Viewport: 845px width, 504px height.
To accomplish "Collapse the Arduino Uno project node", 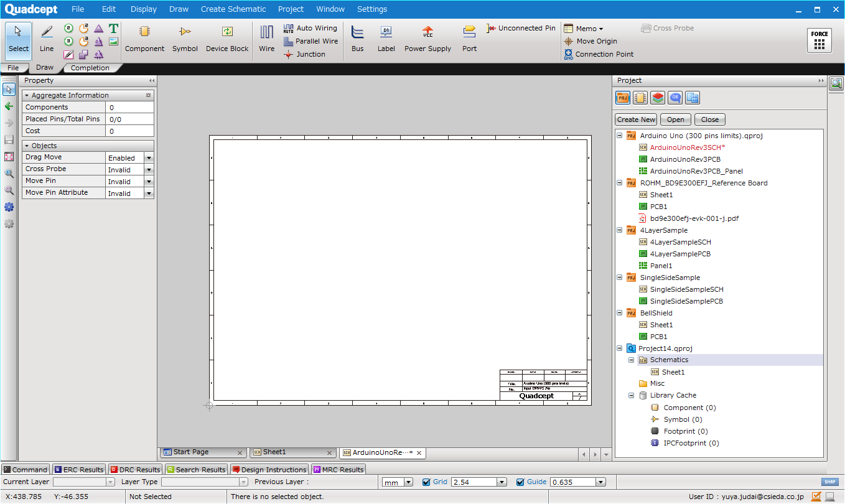I will click(620, 136).
